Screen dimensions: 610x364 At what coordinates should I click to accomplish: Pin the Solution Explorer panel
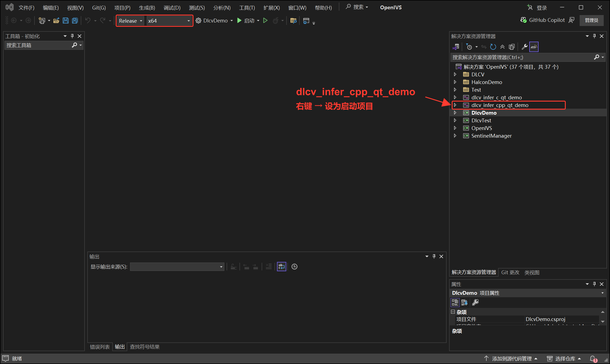click(594, 36)
